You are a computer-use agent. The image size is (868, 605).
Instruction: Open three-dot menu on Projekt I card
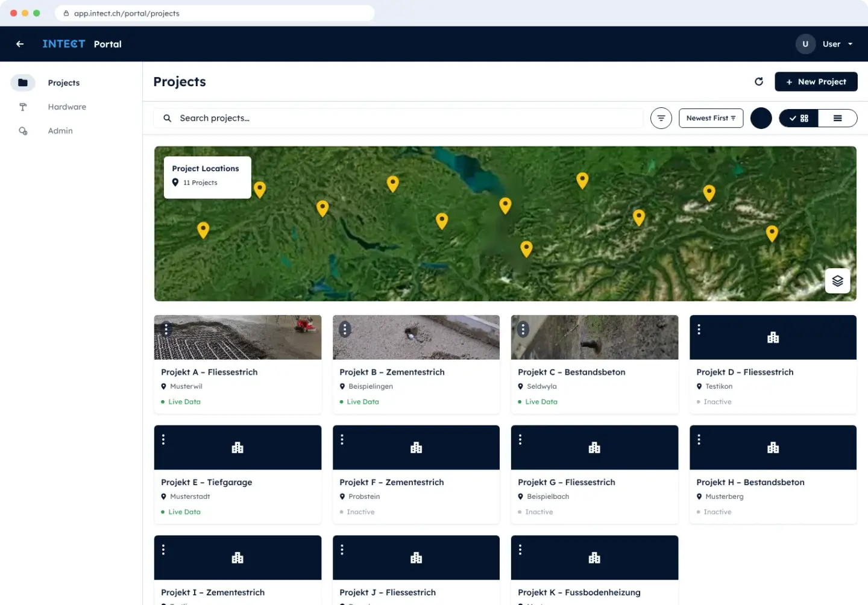(x=163, y=550)
